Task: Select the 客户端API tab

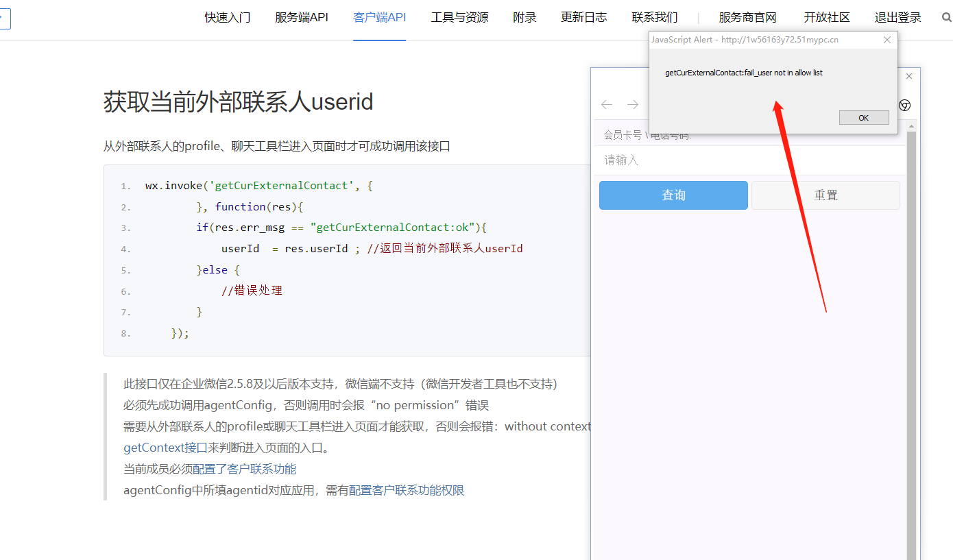Action: coord(380,18)
